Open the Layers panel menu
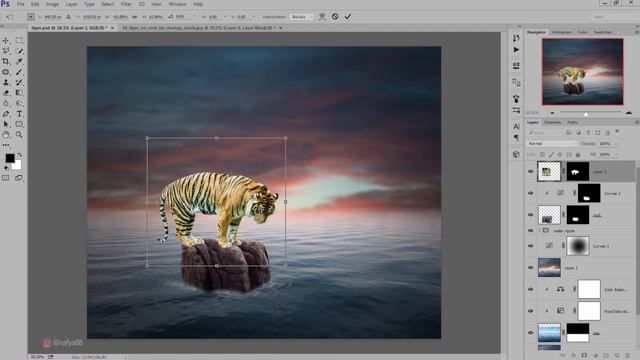 point(636,122)
